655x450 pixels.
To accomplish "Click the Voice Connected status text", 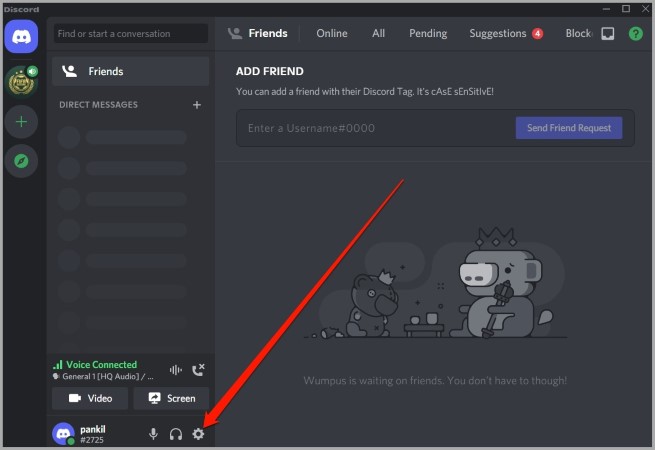I will coord(102,365).
